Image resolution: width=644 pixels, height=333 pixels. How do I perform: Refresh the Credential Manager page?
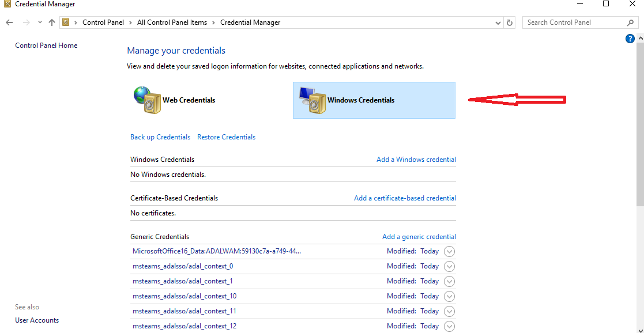click(510, 22)
